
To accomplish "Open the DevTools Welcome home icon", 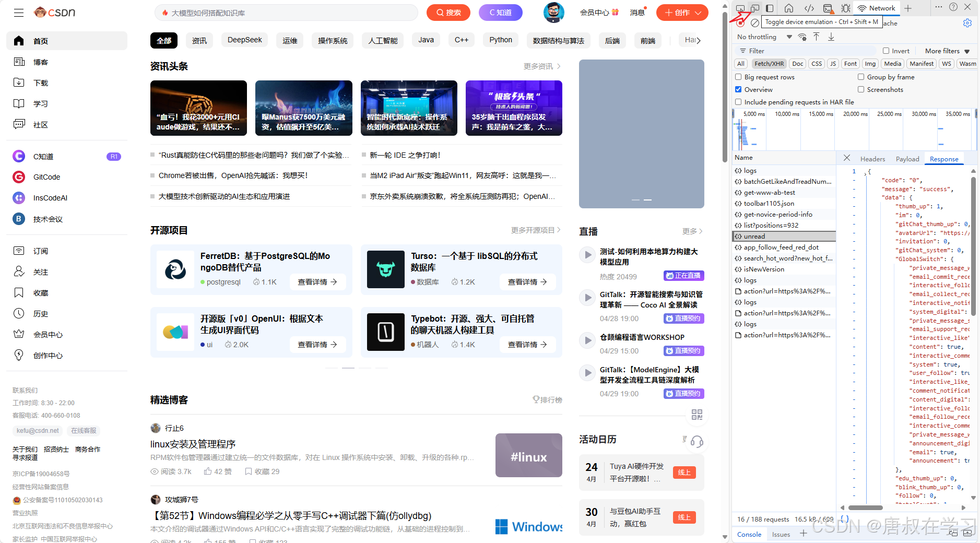I will pos(789,8).
